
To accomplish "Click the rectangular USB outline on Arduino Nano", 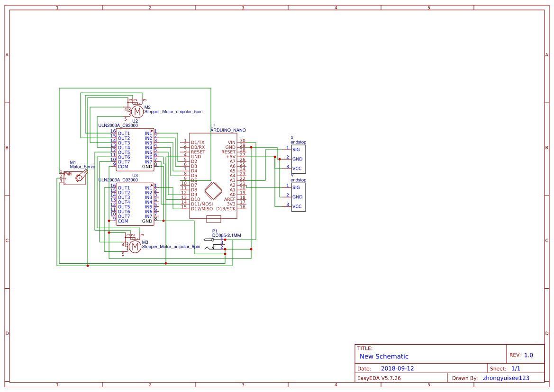I will click(x=214, y=219).
